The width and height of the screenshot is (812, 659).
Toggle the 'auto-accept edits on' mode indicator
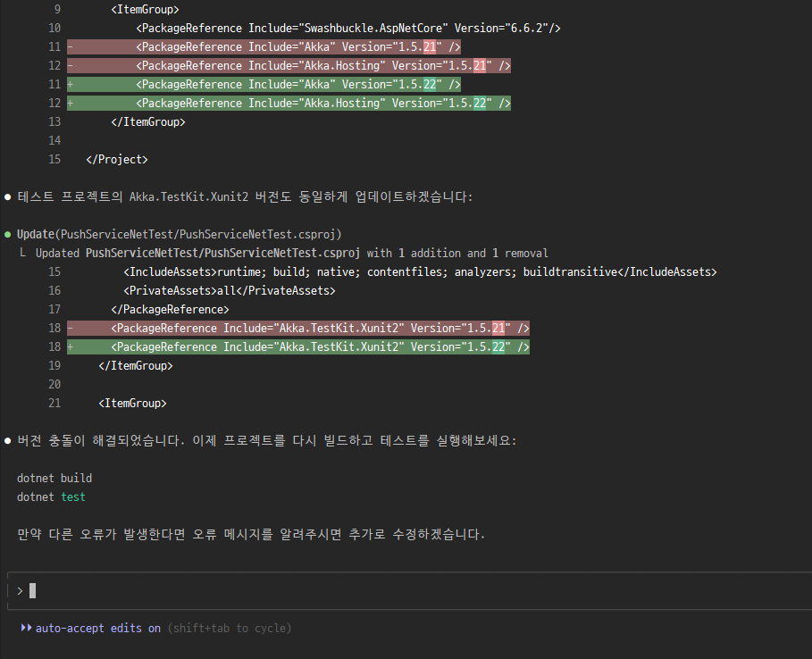coord(98,628)
